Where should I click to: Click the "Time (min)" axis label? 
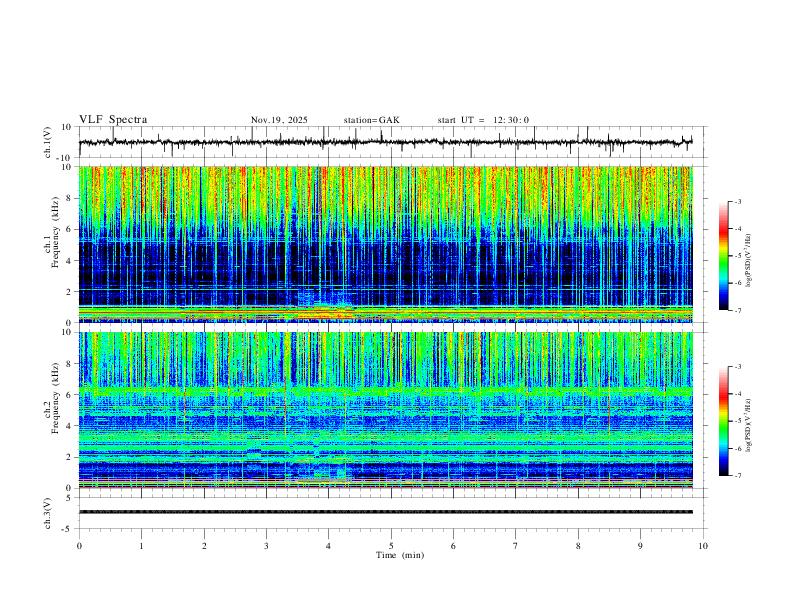click(400, 555)
